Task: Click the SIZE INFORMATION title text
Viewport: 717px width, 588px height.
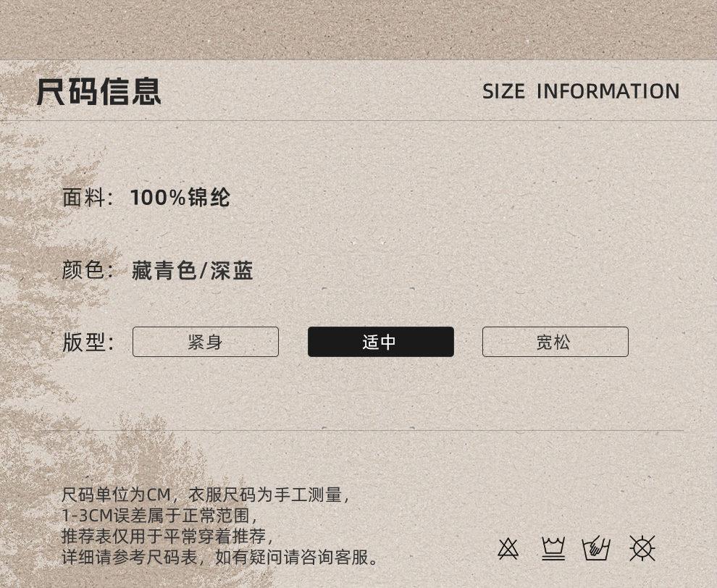Action: coord(581,91)
